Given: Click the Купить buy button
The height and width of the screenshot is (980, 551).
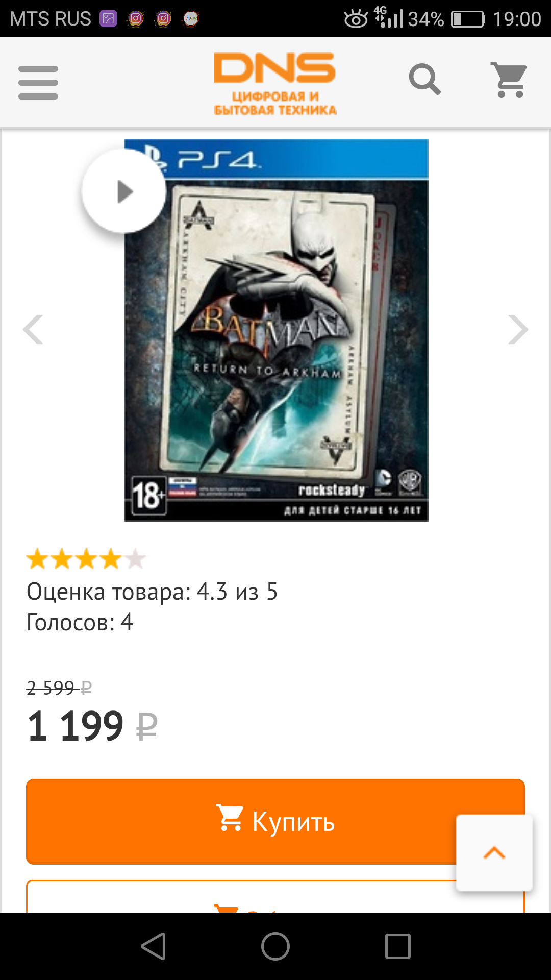Looking at the screenshot, I should [x=275, y=821].
